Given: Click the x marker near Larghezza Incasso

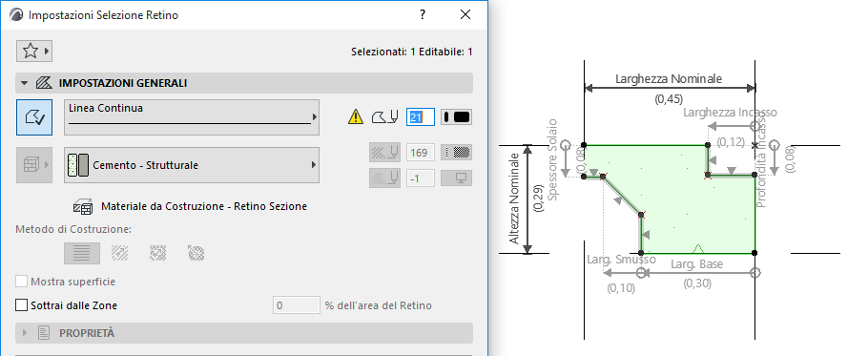Looking at the screenshot, I should (x=755, y=146).
